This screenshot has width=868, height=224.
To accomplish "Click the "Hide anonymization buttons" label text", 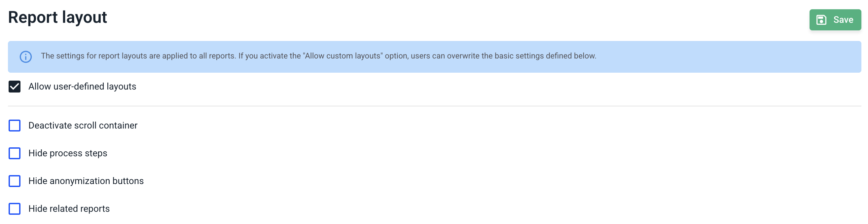I will pos(86,181).
